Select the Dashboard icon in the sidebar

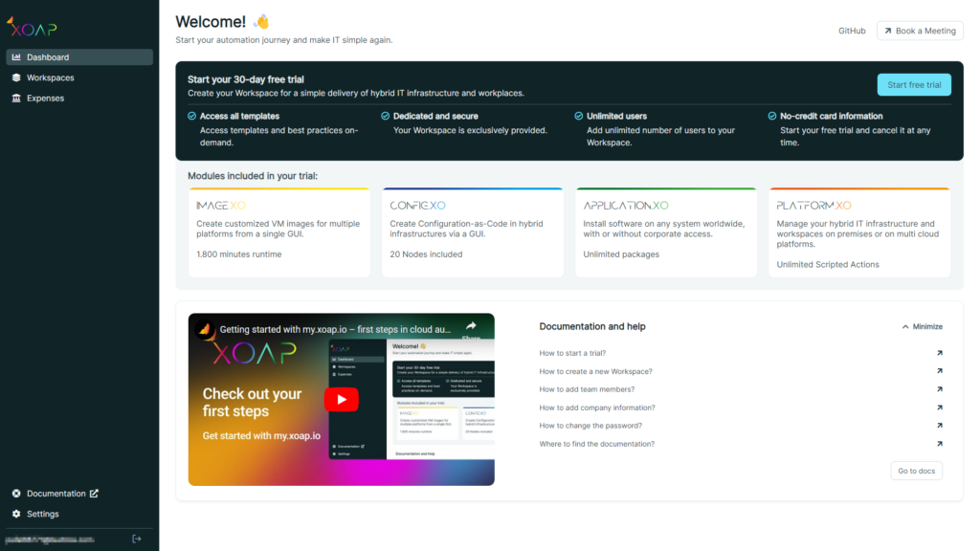click(15, 56)
